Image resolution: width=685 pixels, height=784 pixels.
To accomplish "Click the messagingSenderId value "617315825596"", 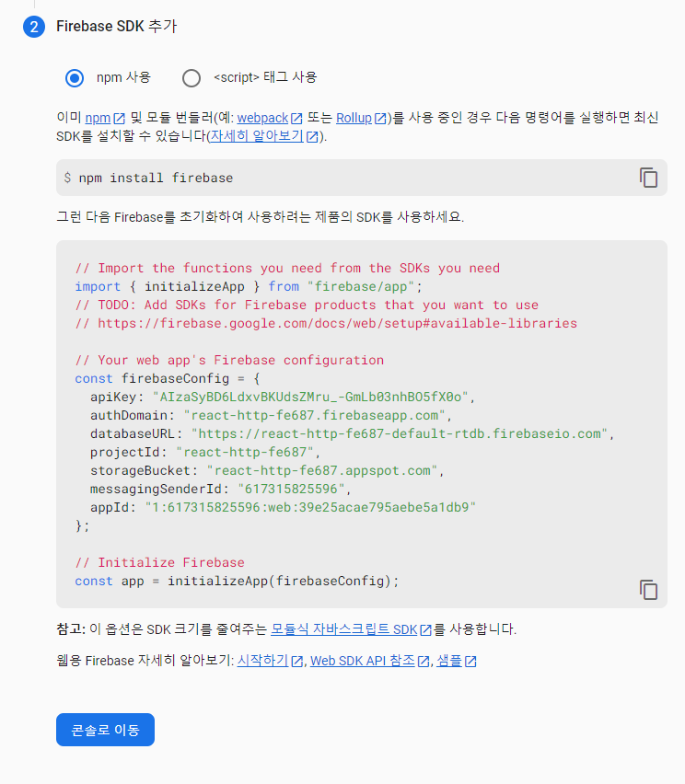I will [x=291, y=489].
